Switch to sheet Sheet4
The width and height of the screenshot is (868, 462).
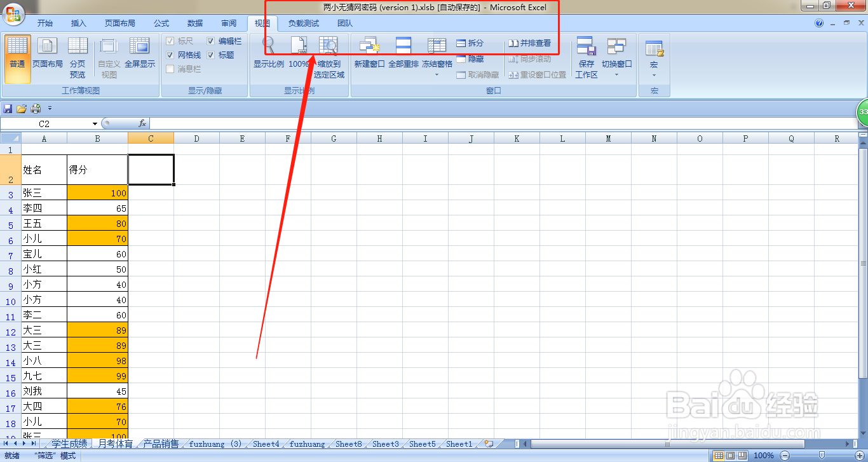(266, 444)
